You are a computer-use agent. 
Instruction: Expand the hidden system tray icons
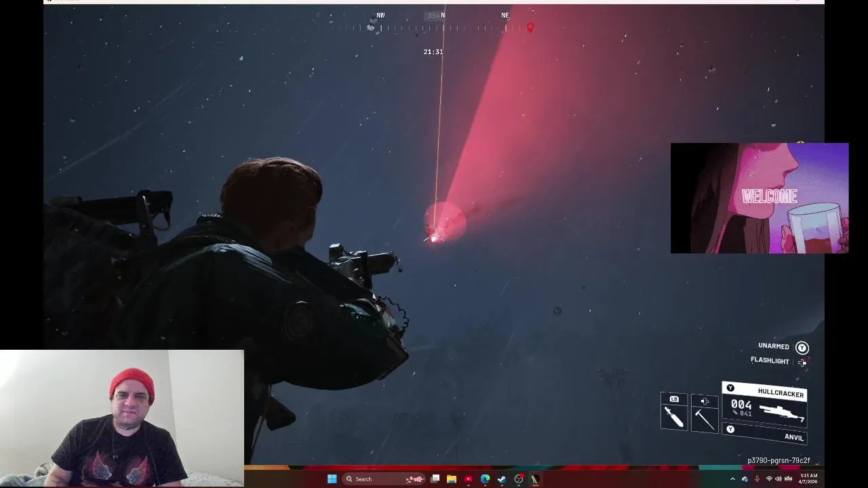732,479
